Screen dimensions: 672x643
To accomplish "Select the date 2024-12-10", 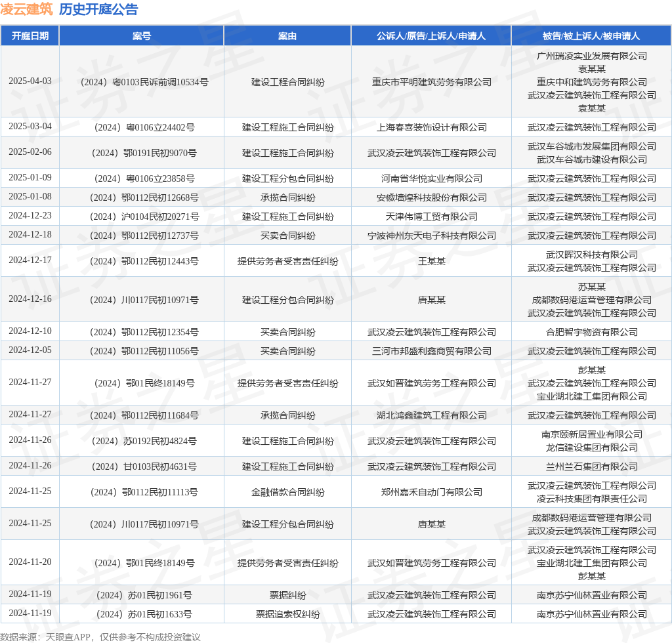I will pyautogui.click(x=30, y=331).
